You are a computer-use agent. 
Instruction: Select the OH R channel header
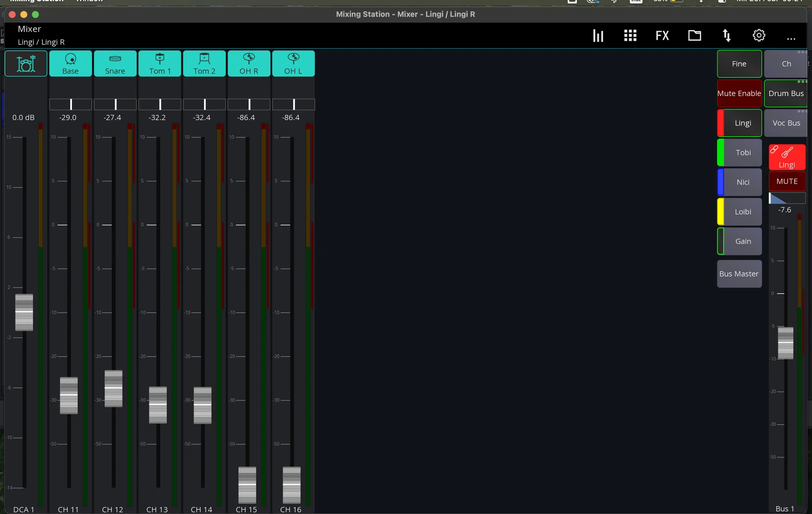tap(249, 64)
